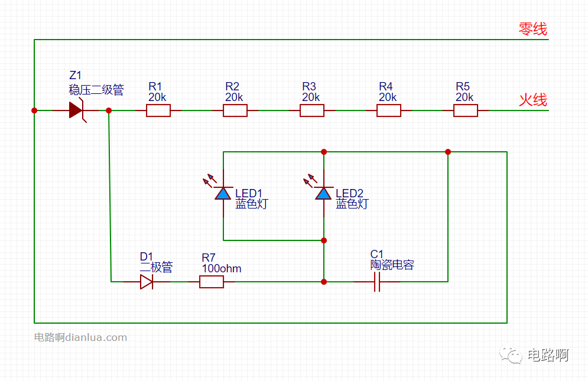Click 蓝色灯 text under LED2
The height and width of the screenshot is (381, 588).
click(x=352, y=204)
